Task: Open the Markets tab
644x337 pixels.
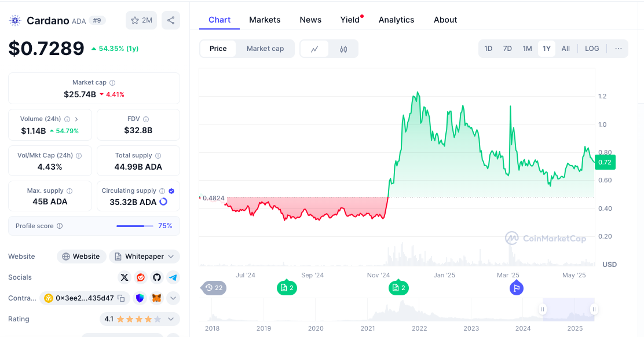Action: tap(265, 20)
